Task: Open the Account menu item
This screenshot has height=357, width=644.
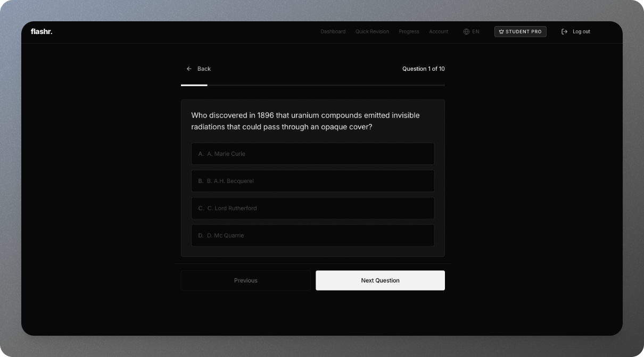Action: pyautogui.click(x=439, y=31)
